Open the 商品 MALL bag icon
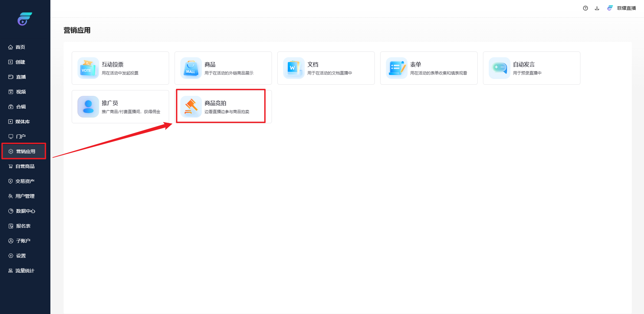 pyautogui.click(x=191, y=68)
